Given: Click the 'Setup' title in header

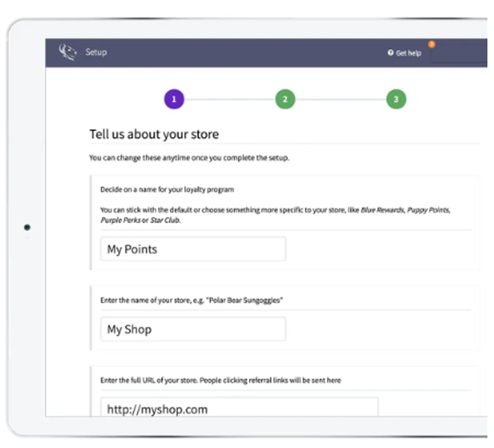Looking at the screenshot, I should [x=96, y=52].
